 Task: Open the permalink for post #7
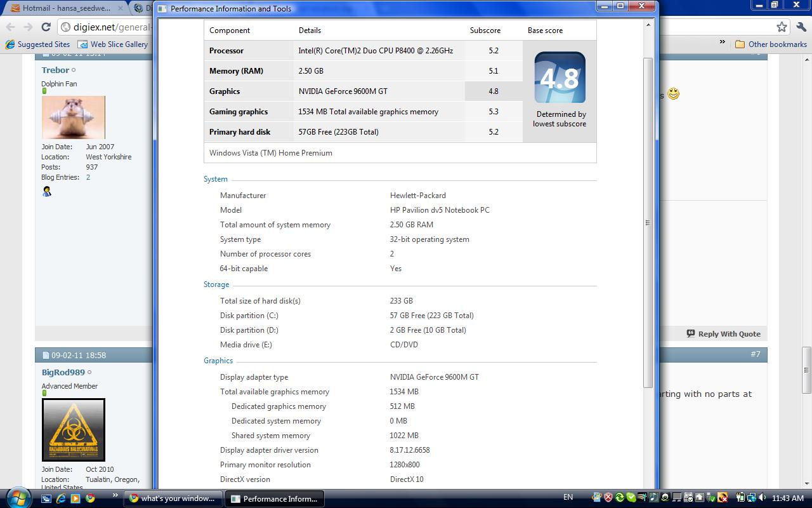click(756, 354)
